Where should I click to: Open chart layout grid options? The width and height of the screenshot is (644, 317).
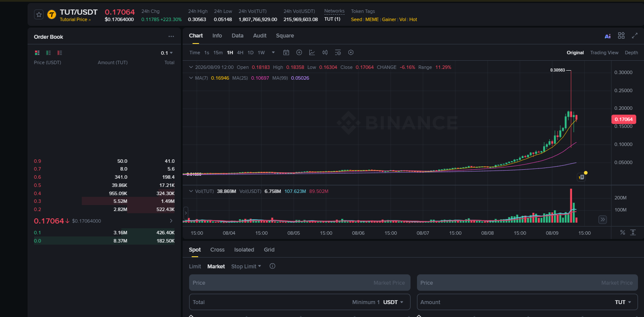[x=621, y=36]
